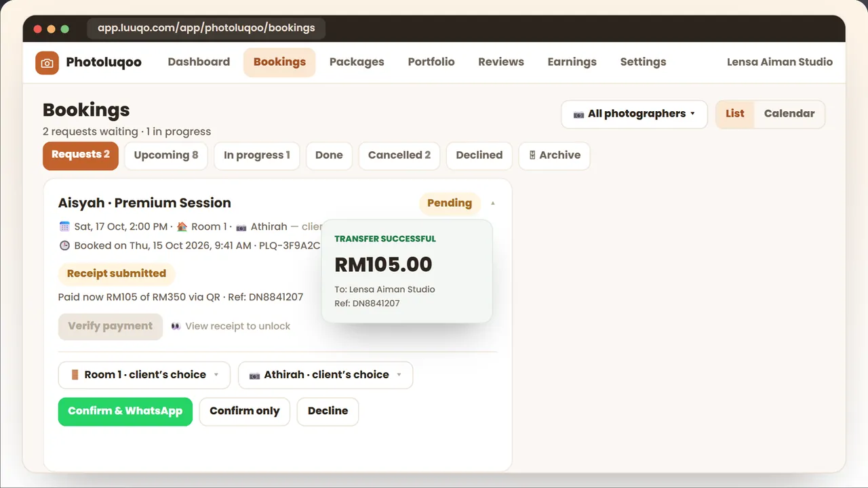
Task: Open the Settings page
Action: tap(643, 62)
